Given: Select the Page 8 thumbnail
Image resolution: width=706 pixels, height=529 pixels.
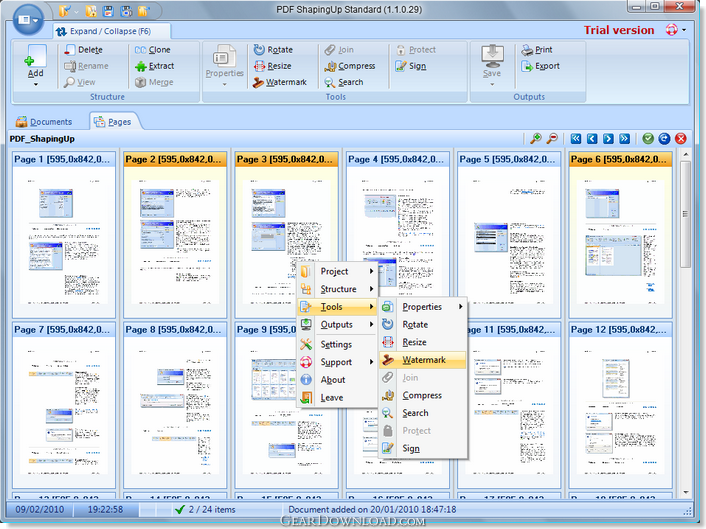Looking at the screenshot, I should [175, 405].
